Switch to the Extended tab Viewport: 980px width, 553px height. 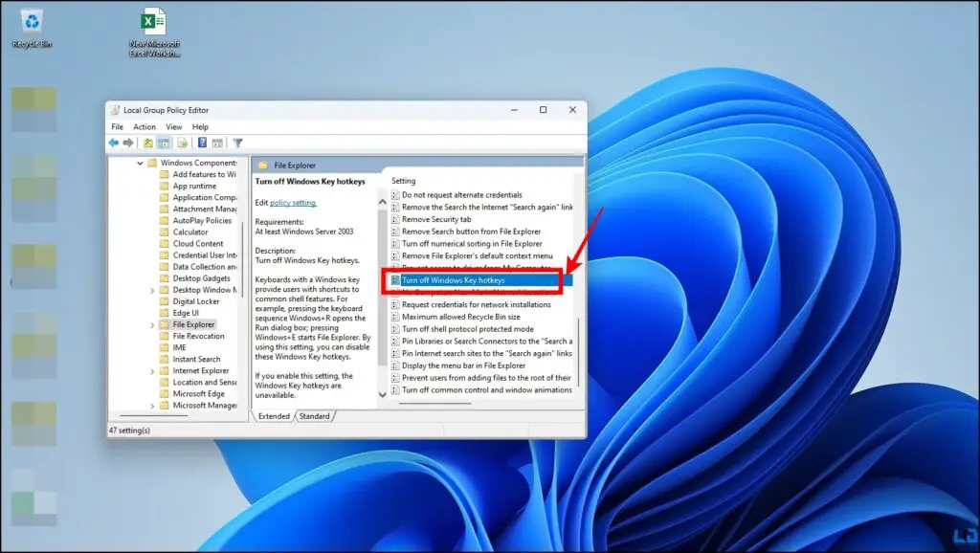pyautogui.click(x=274, y=416)
